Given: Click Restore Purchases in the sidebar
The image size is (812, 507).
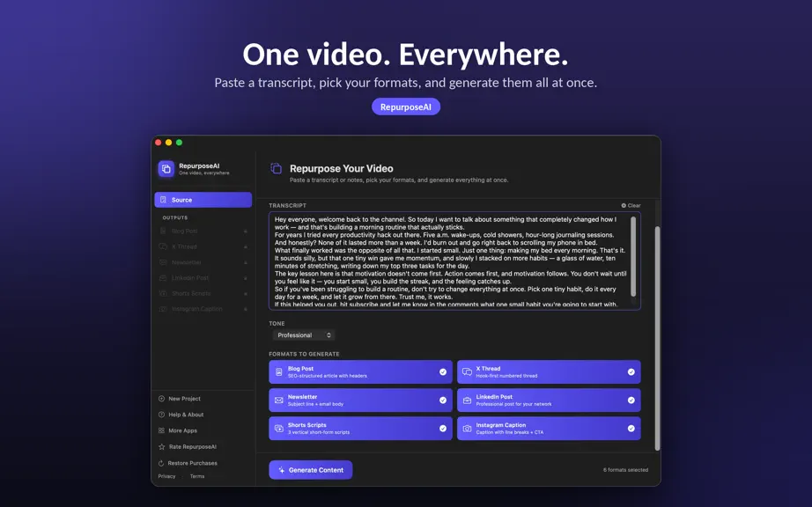Looking at the screenshot, I should pyautogui.click(x=188, y=463).
